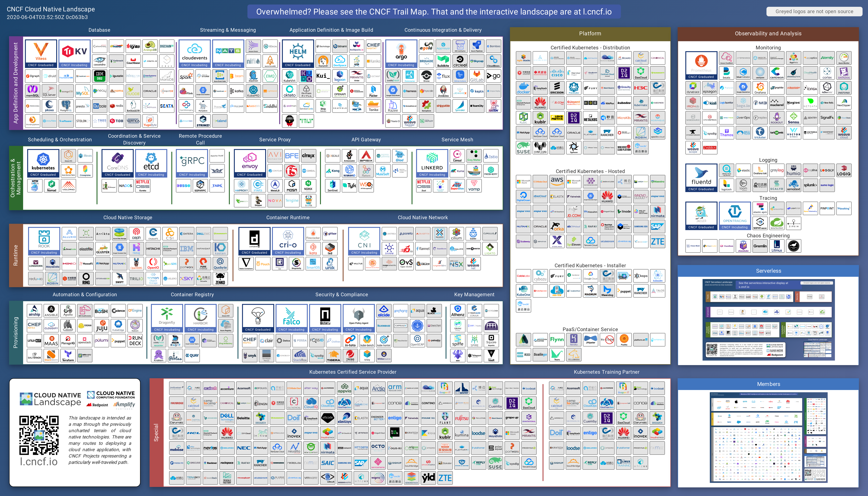Image resolution: width=868 pixels, height=496 pixels.
Task: Select the kubernetes graduated logo
Action: click(x=43, y=163)
